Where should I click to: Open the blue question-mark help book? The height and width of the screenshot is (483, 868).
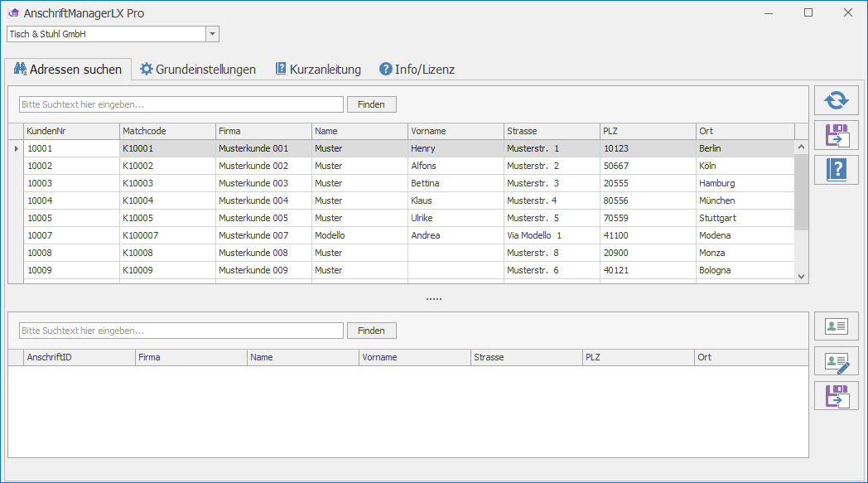pyautogui.click(x=836, y=170)
